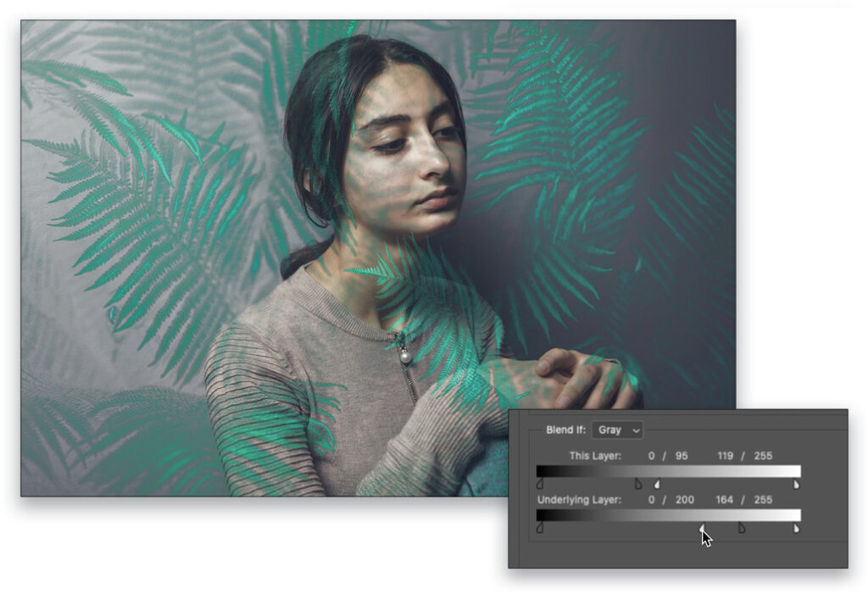Click the "Blend If:" label

565,430
